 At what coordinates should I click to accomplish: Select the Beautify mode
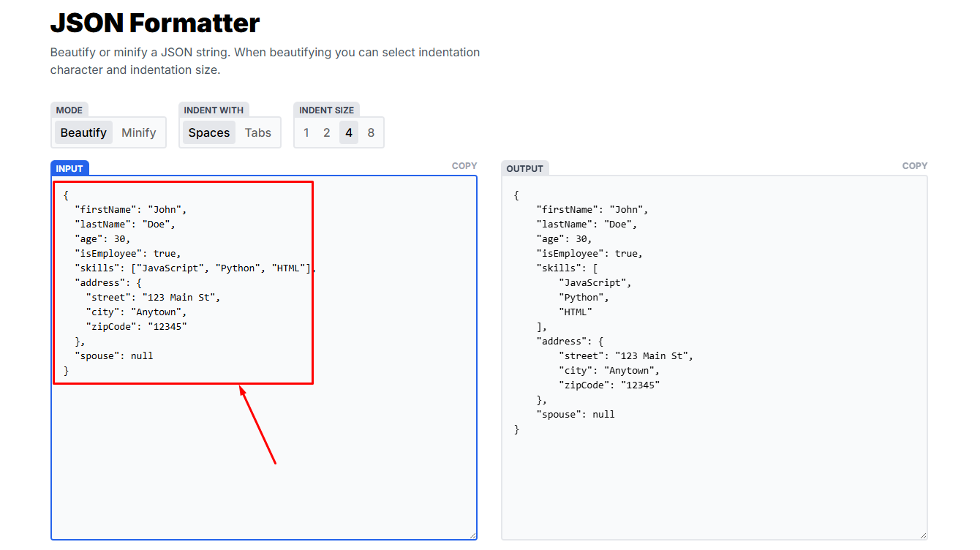point(83,132)
